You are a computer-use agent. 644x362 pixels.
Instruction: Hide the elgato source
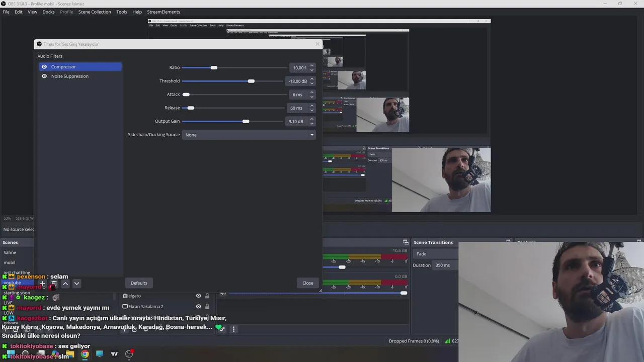coord(198,296)
